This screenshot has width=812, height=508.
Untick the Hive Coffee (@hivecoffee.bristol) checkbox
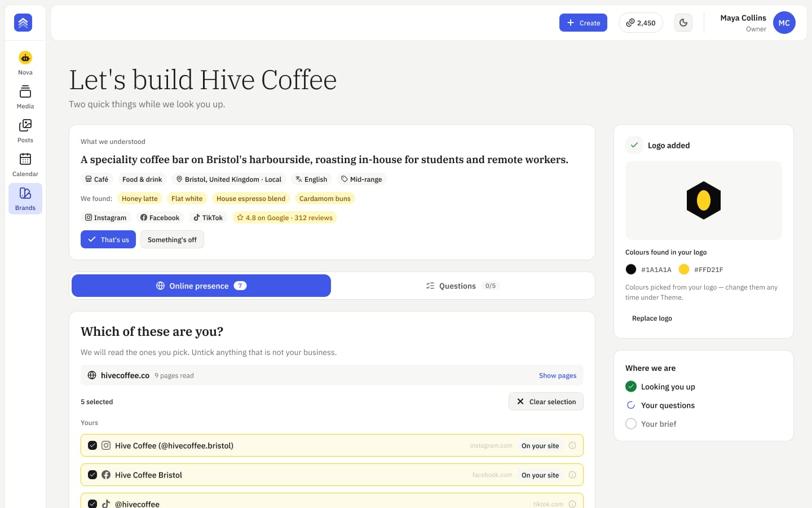click(92, 445)
